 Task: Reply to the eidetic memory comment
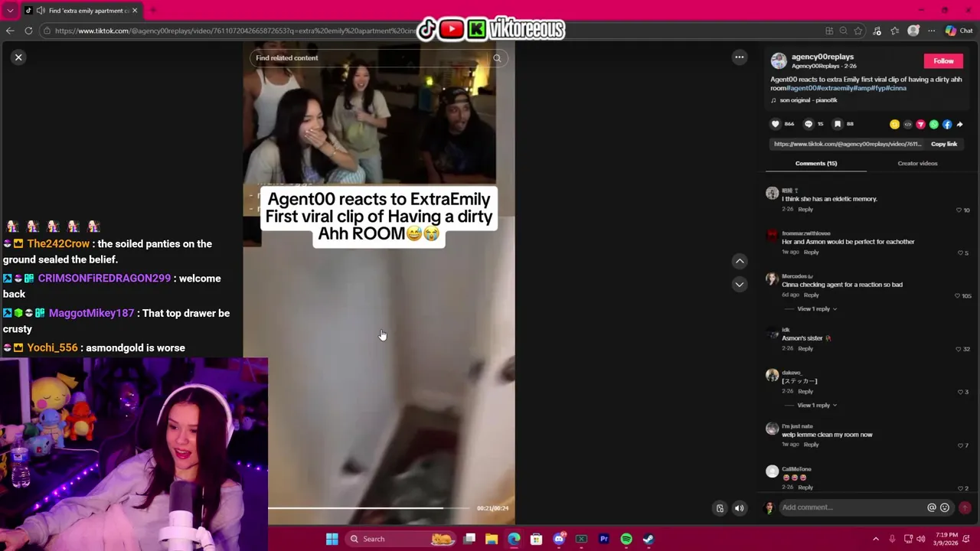[805, 210]
